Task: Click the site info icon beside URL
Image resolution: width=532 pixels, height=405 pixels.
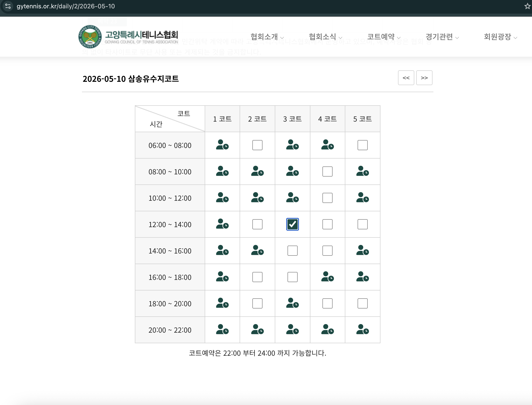Action: 8,6
